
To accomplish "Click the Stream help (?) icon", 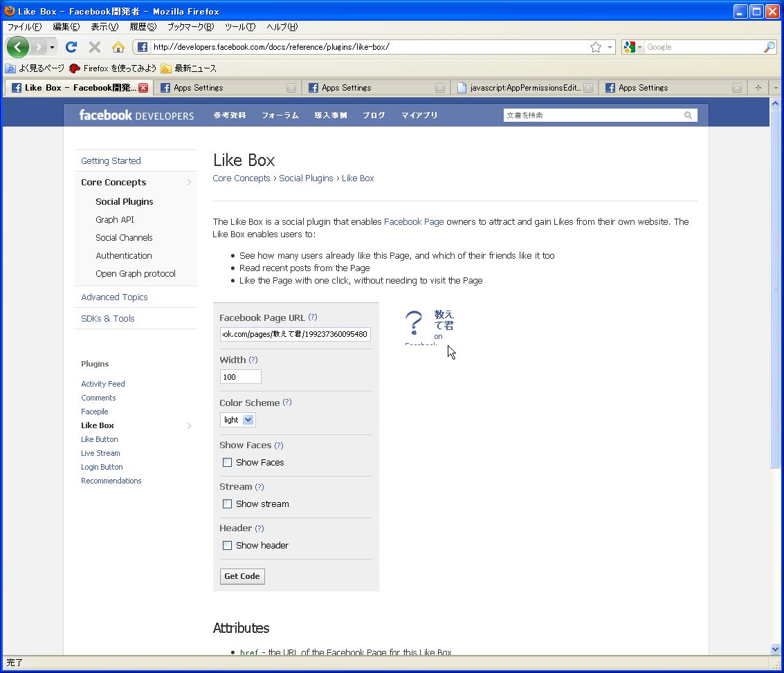I will [x=259, y=487].
